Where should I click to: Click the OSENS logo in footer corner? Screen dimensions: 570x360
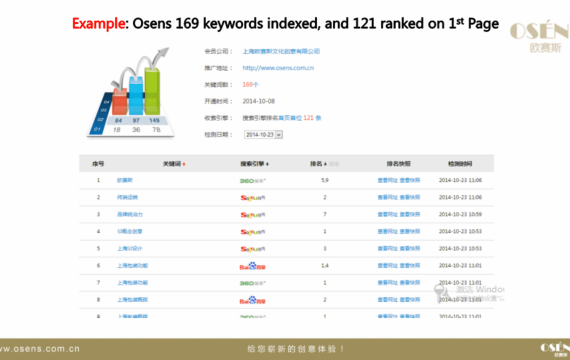(555, 349)
